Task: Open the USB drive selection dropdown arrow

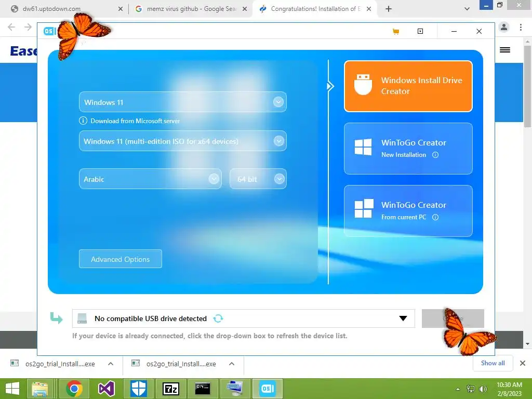Action: (x=403, y=318)
